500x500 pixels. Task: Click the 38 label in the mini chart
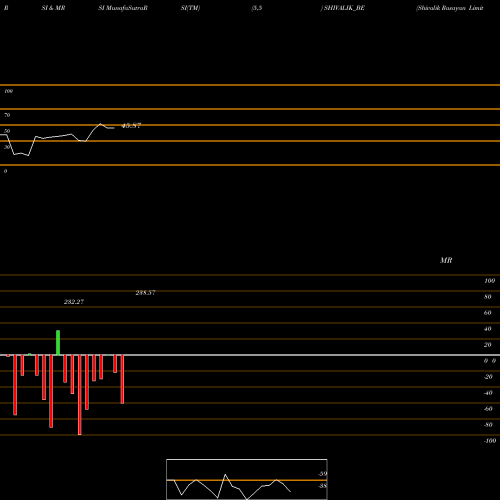point(323,486)
